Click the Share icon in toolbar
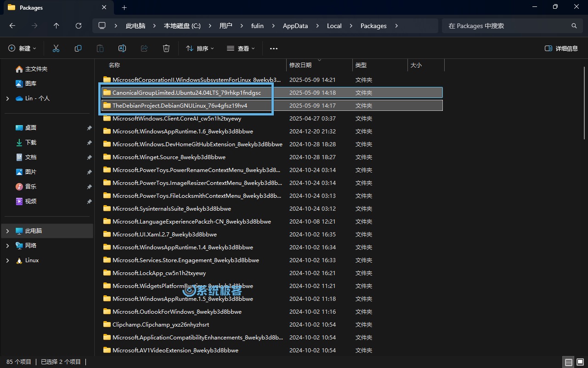 pos(144,48)
